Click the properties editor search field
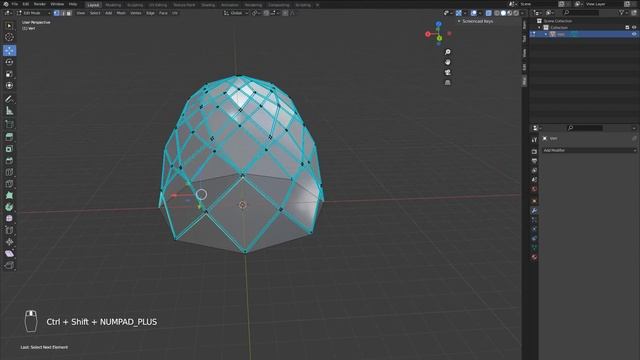The height and width of the screenshot is (360, 640). click(584, 128)
